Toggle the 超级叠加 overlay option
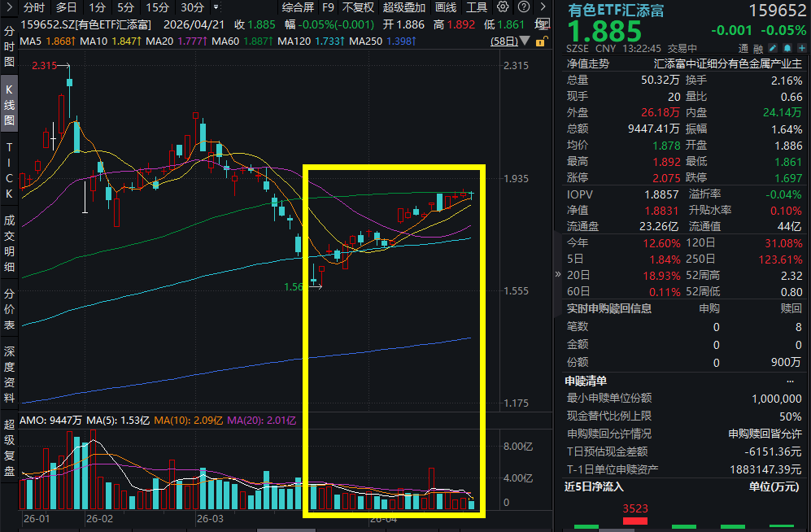Screen dimensions: 811x532 point(403,7)
